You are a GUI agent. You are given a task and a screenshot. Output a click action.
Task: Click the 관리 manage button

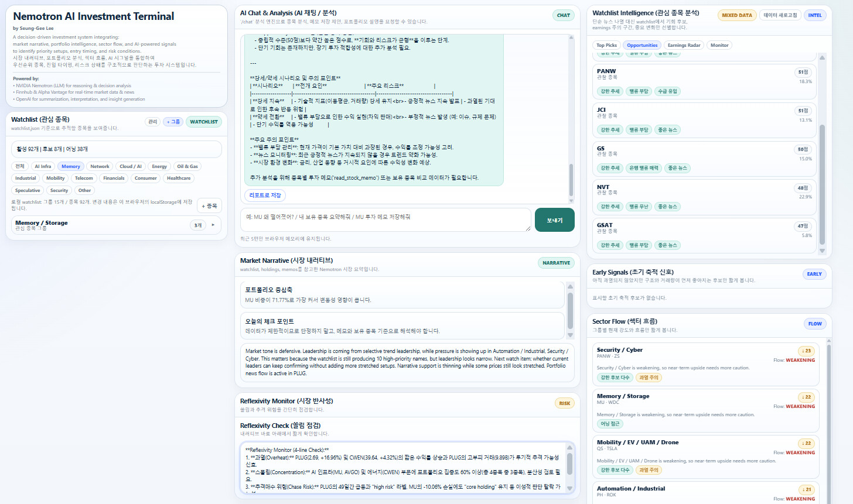[x=153, y=122]
